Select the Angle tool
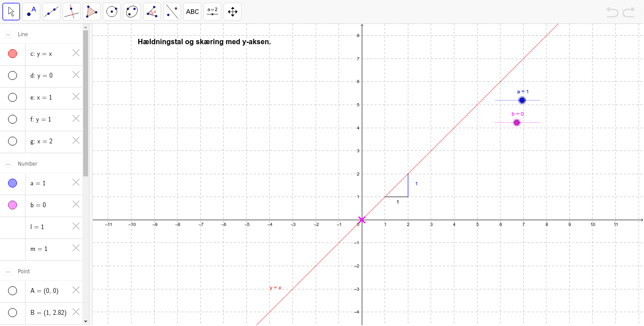This screenshot has height=326, width=644. point(152,12)
